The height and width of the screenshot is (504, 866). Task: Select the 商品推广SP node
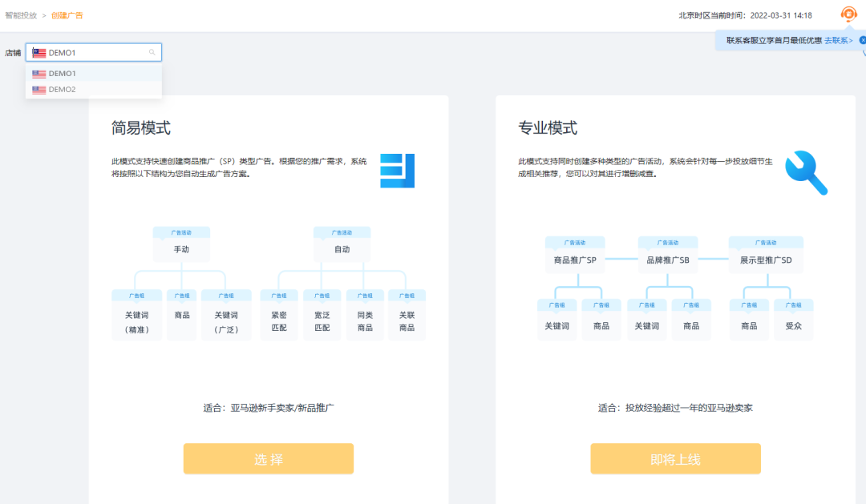576,259
